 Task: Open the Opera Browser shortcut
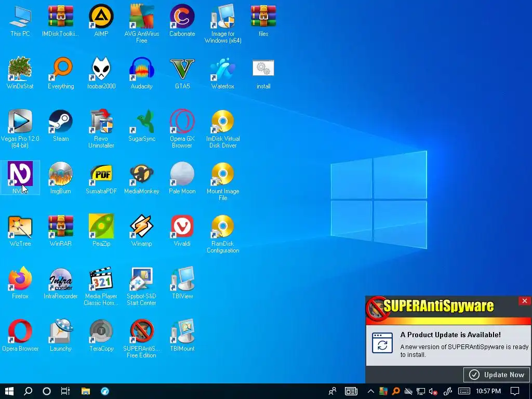(20, 335)
